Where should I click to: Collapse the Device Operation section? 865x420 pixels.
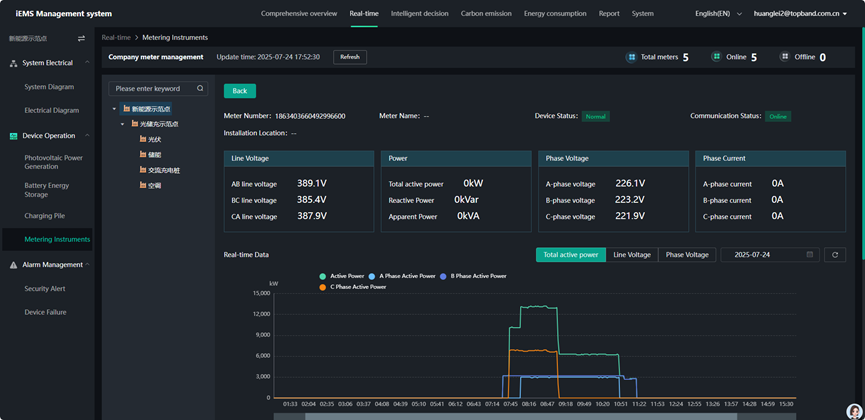point(87,136)
